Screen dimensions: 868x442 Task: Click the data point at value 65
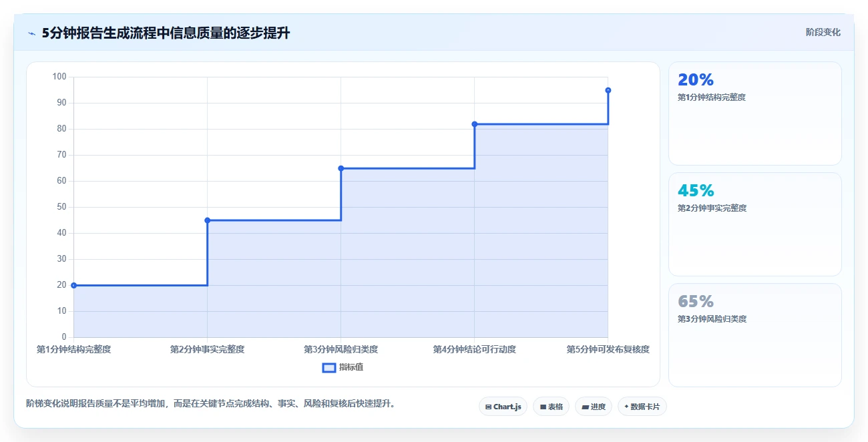click(x=341, y=168)
